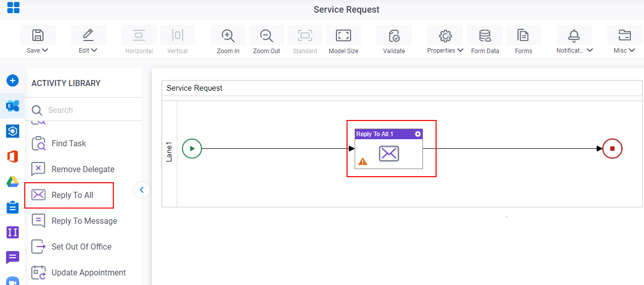Select the clipboard sidebar icon

13,207
